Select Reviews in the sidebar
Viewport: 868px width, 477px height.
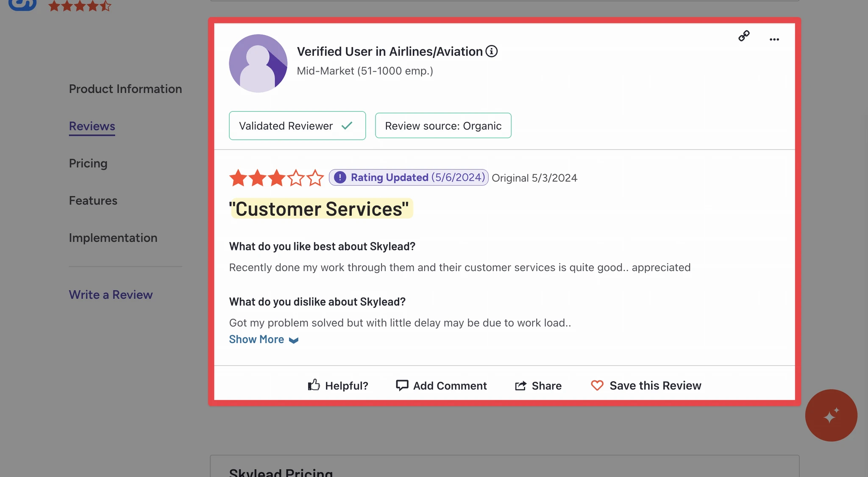tap(92, 126)
